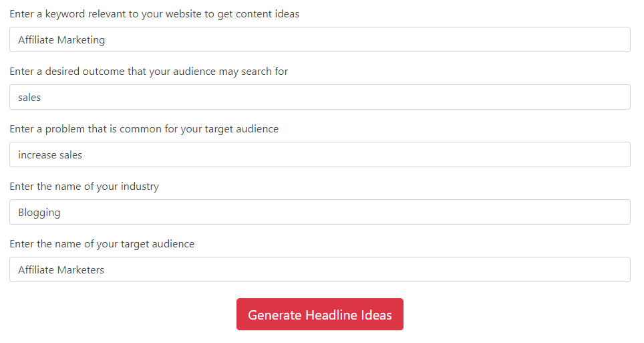Focus the industry field containing Blogging

point(319,212)
